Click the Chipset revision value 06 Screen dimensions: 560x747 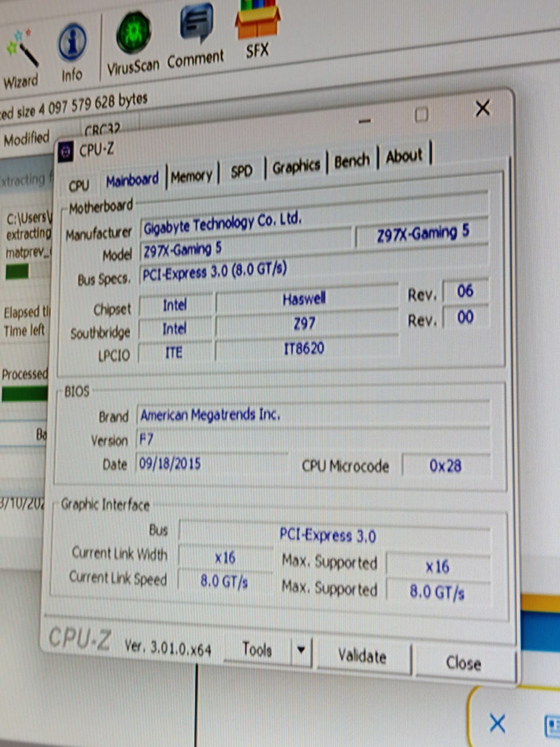[x=465, y=291]
